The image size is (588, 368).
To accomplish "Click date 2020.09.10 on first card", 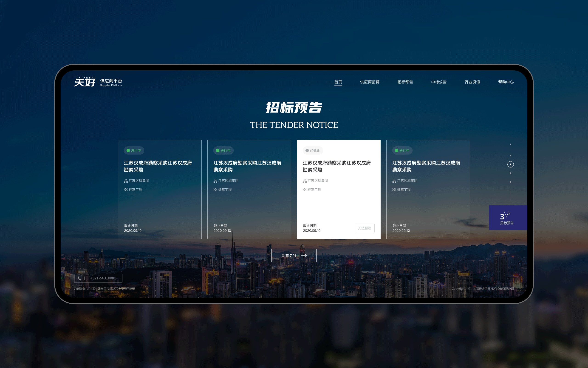I will (x=133, y=230).
